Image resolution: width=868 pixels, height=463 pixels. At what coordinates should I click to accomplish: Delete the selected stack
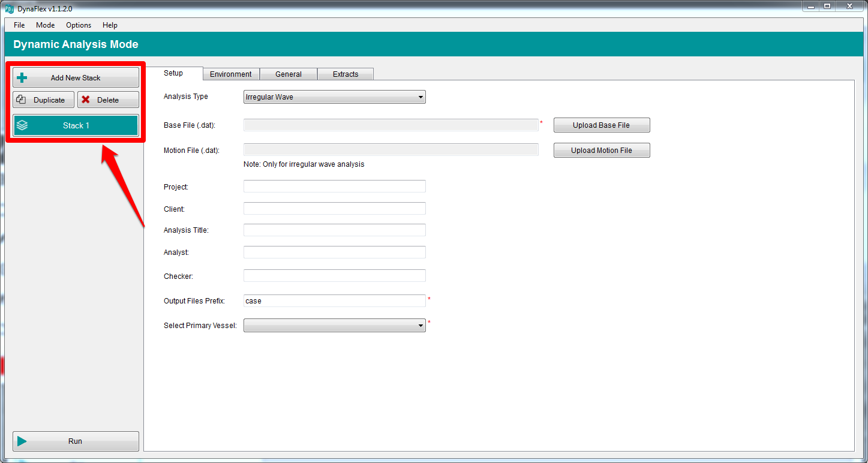[x=108, y=100]
